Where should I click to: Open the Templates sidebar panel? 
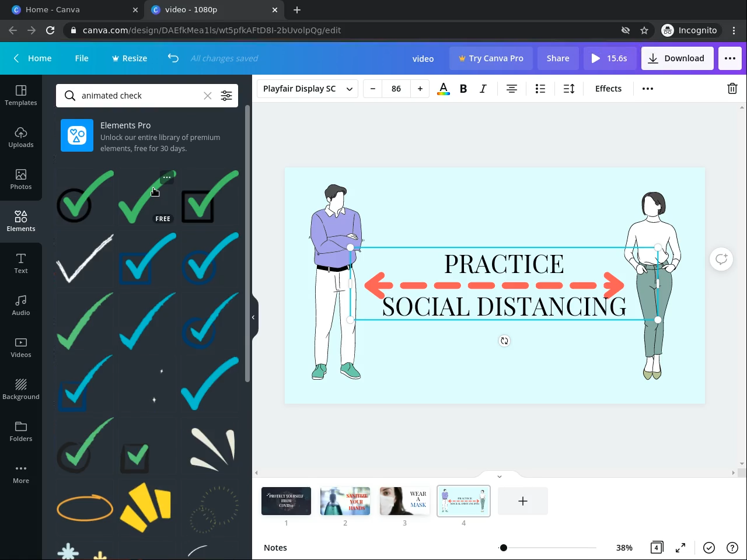click(x=21, y=95)
